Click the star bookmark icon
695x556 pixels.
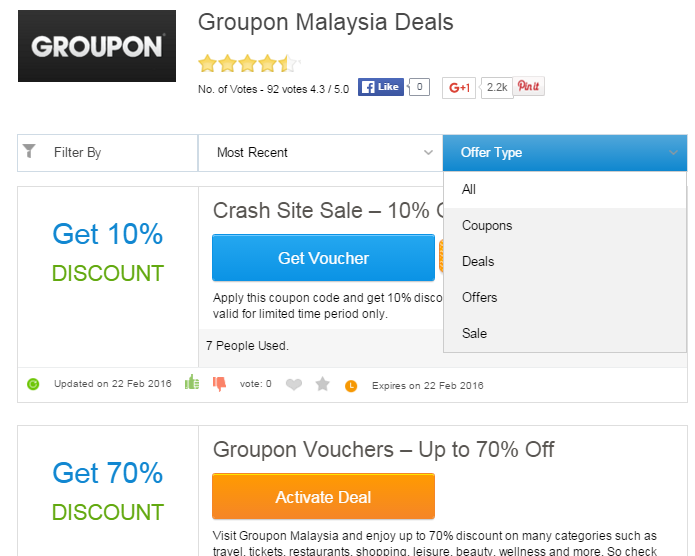coord(322,384)
